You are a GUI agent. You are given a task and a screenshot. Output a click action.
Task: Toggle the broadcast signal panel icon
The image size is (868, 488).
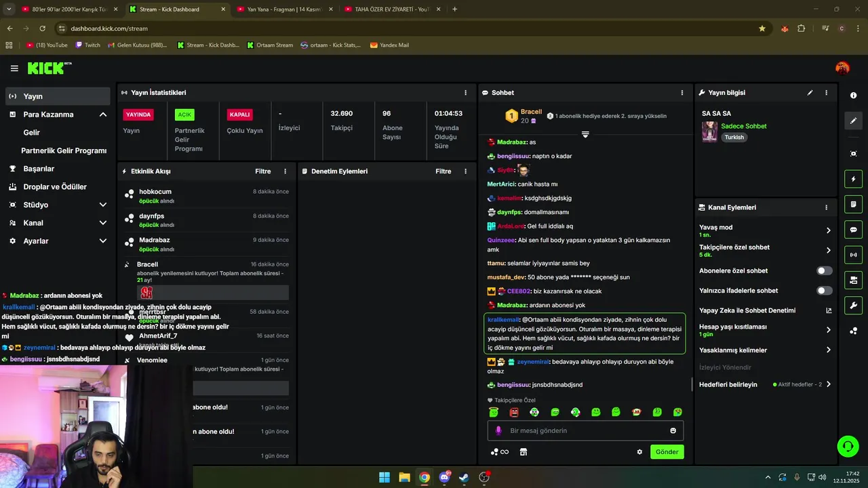coord(853,255)
